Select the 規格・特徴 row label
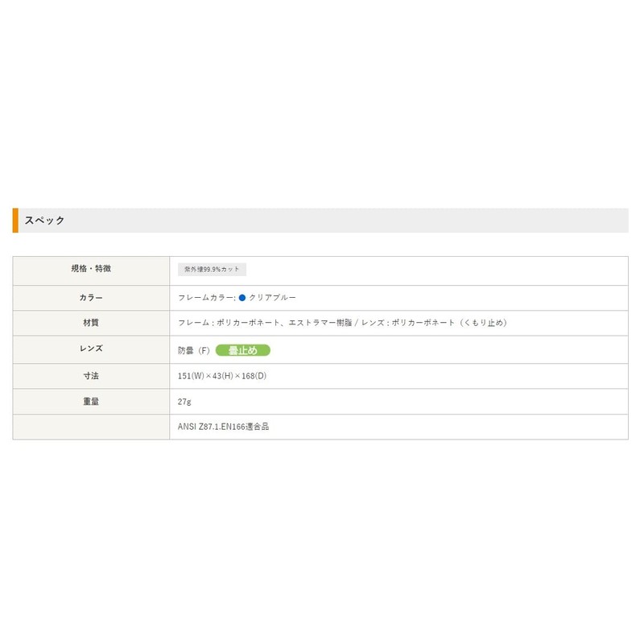The image size is (644, 644). (91, 269)
